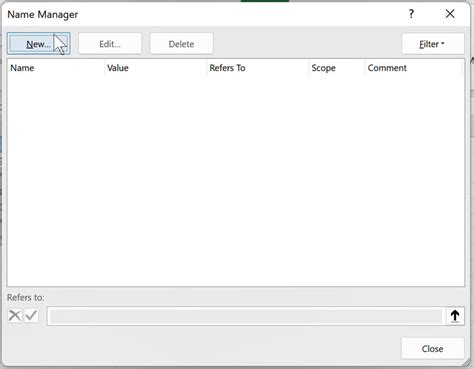Sort by the Refers To column header
This screenshot has height=369, width=474.
click(257, 68)
